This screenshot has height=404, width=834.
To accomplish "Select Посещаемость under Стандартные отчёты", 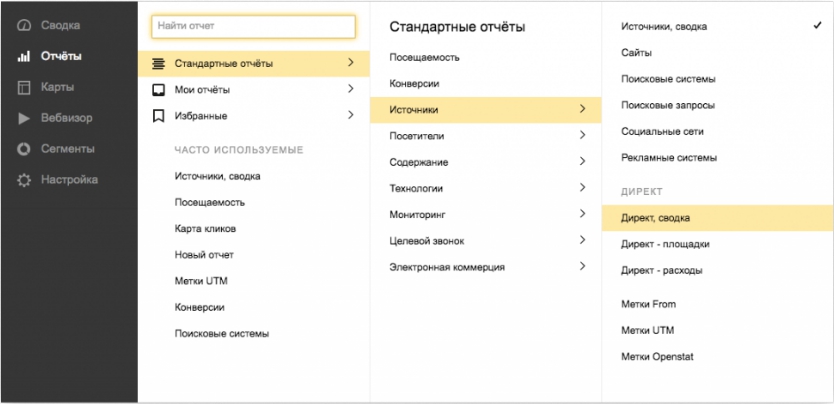I will tap(424, 57).
